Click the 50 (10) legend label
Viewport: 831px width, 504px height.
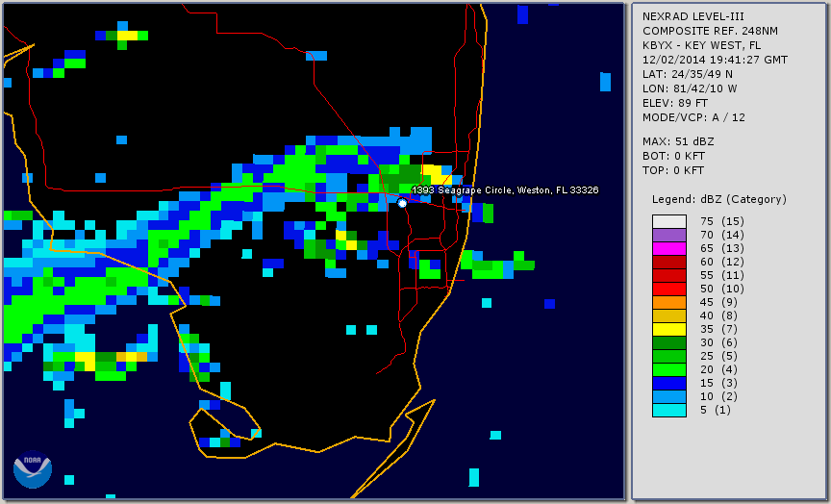tap(721, 289)
